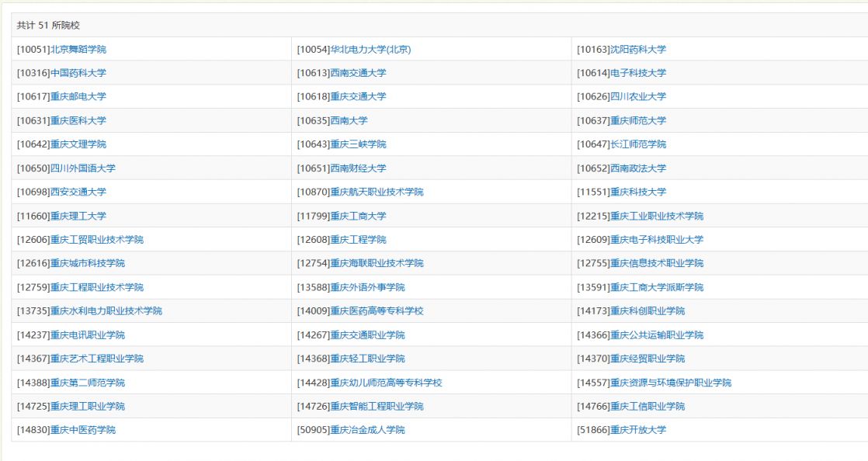Open 重庆工信职业学院 link
Viewport: 868px width, 461px height.
coord(648,406)
